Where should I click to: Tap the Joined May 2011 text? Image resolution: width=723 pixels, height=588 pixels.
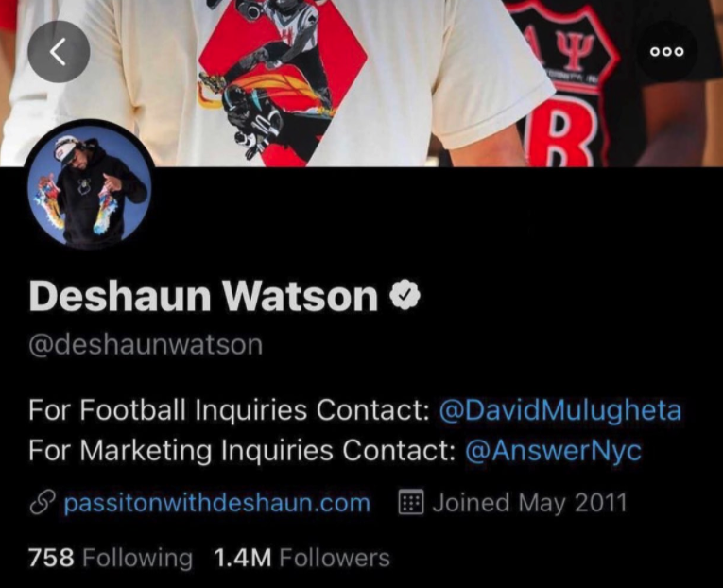point(529,502)
